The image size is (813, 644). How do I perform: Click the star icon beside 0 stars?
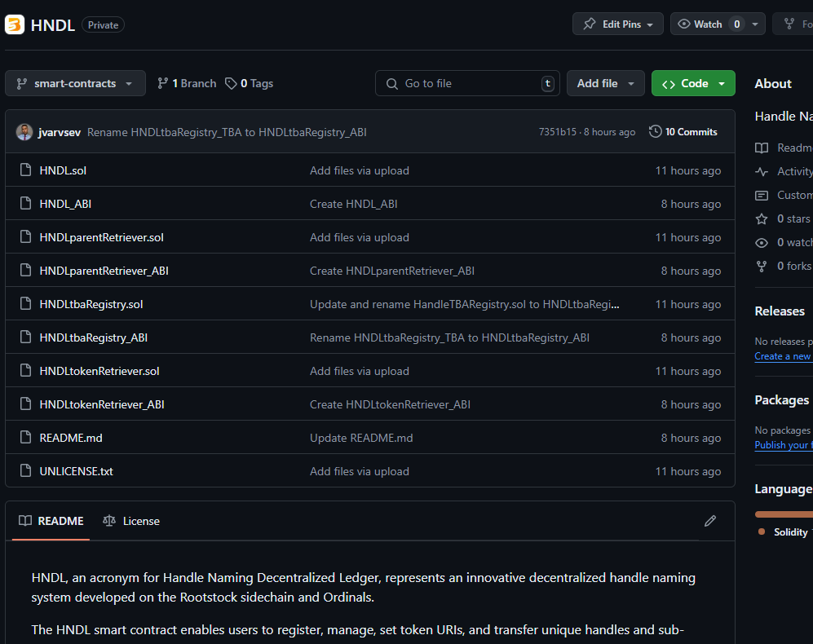[762, 218]
